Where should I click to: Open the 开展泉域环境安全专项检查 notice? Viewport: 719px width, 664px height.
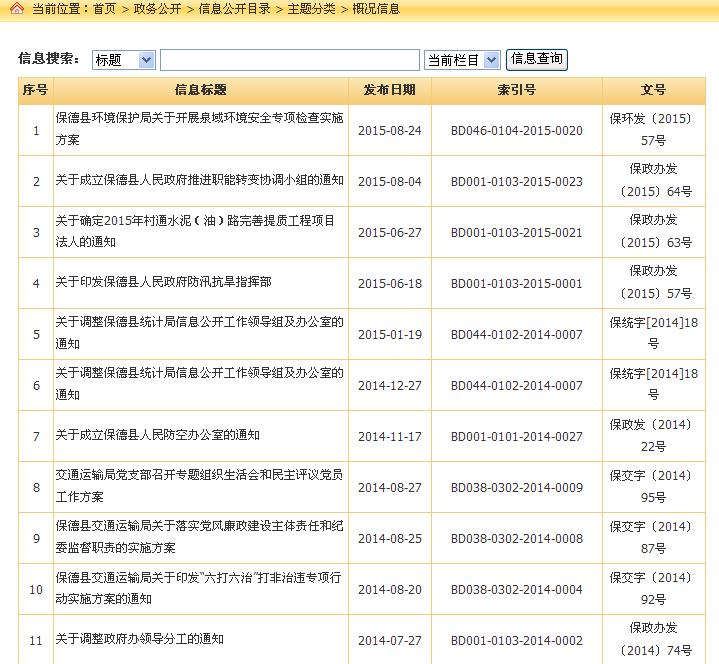[x=199, y=129]
